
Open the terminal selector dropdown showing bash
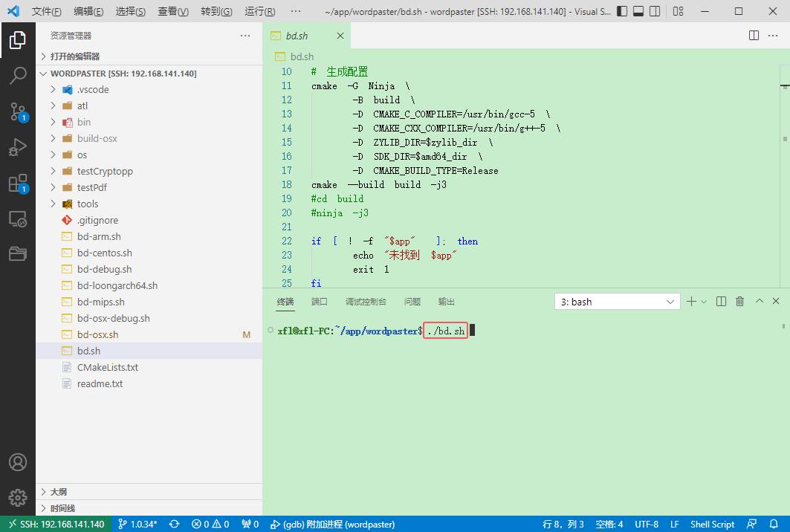617,302
